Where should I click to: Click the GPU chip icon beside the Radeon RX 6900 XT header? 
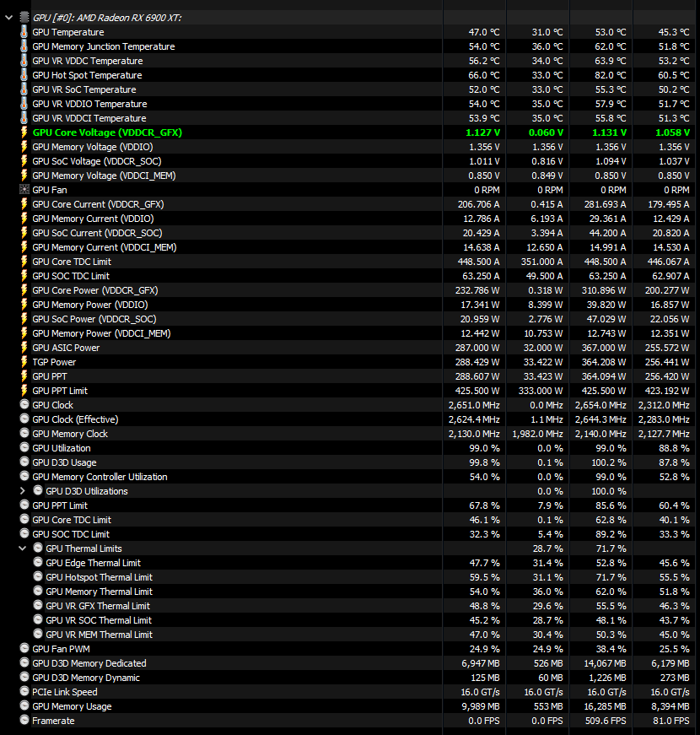(x=24, y=18)
